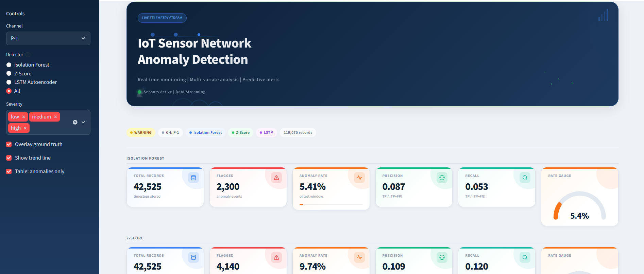The width and height of the screenshot is (644, 274).
Task: Click the ISOLATION FOREST section heading
Action: pyautogui.click(x=145, y=159)
